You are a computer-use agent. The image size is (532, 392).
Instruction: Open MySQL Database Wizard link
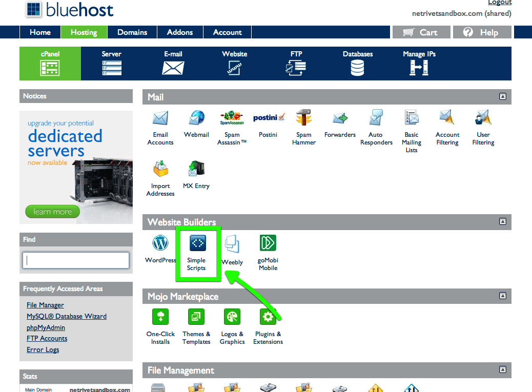coord(67,316)
